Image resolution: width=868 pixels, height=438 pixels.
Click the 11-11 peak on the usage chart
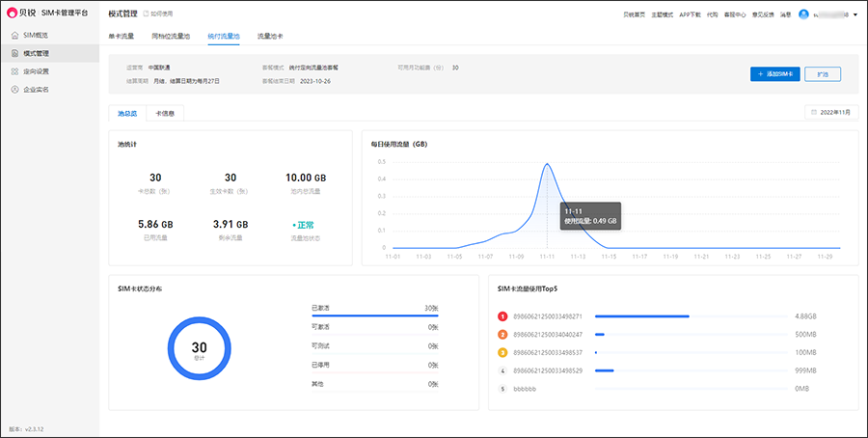click(547, 164)
